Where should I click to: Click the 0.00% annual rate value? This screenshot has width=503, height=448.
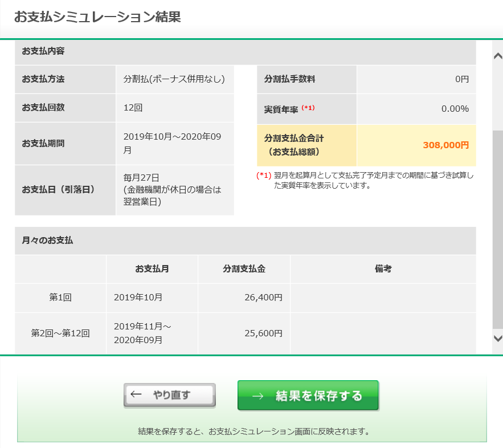click(x=455, y=109)
